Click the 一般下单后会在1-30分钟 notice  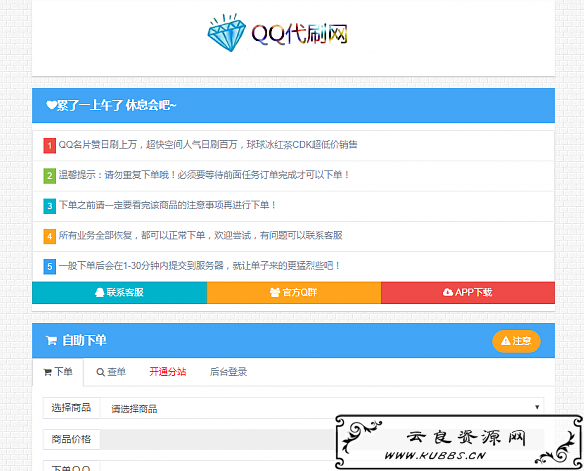[199, 266]
